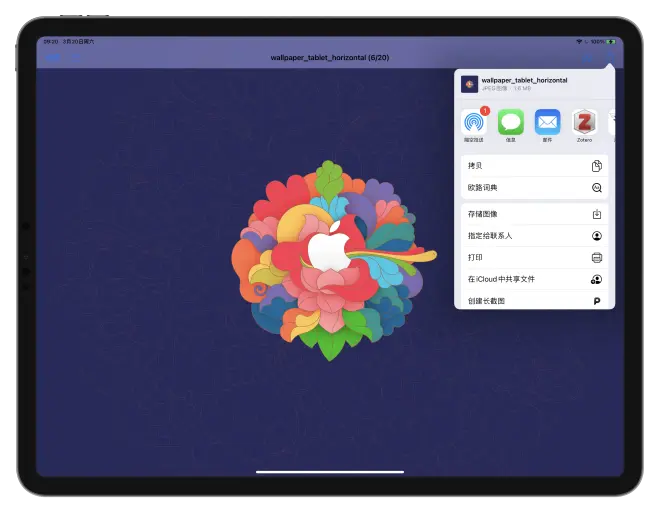Tap 存储图像 to save the image
The image size is (660, 513).
pyautogui.click(x=534, y=214)
